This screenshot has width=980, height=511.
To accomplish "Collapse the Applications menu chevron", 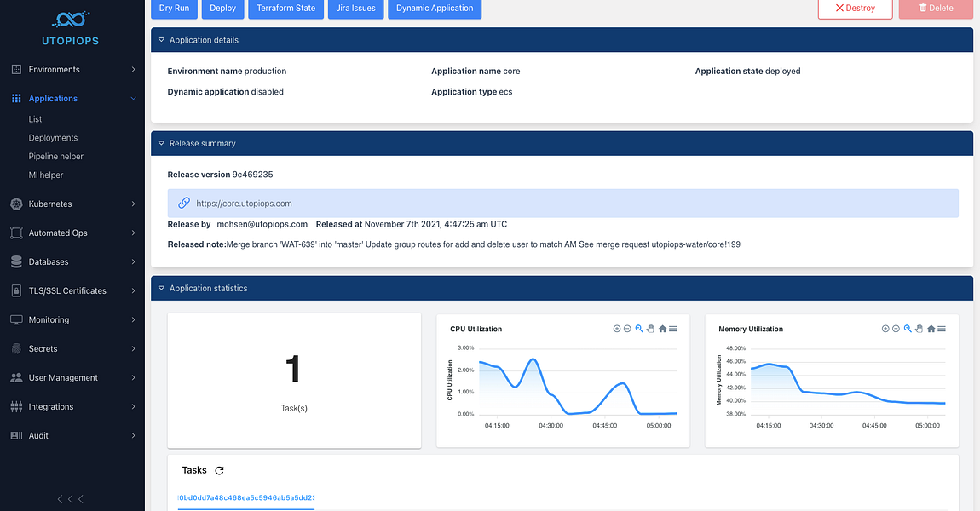I will click(x=133, y=98).
